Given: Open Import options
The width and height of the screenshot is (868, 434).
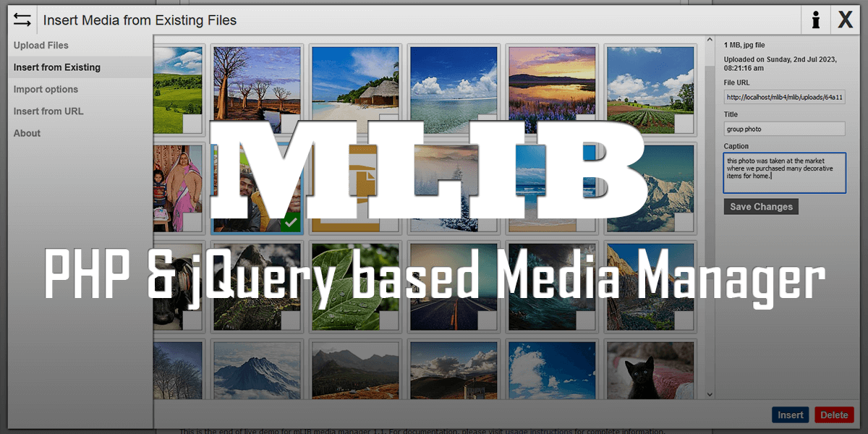Looking at the screenshot, I should (46, 89).
